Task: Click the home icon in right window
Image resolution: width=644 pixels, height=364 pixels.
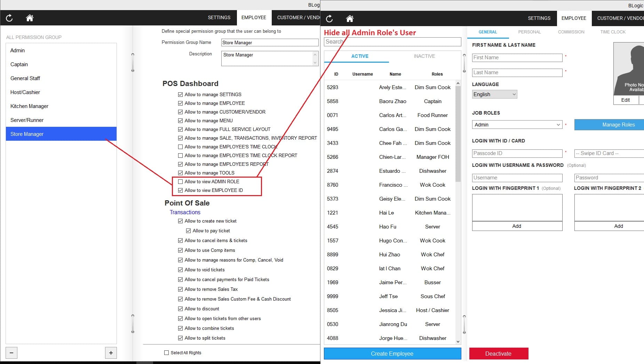Action: [x=350, y=18]
